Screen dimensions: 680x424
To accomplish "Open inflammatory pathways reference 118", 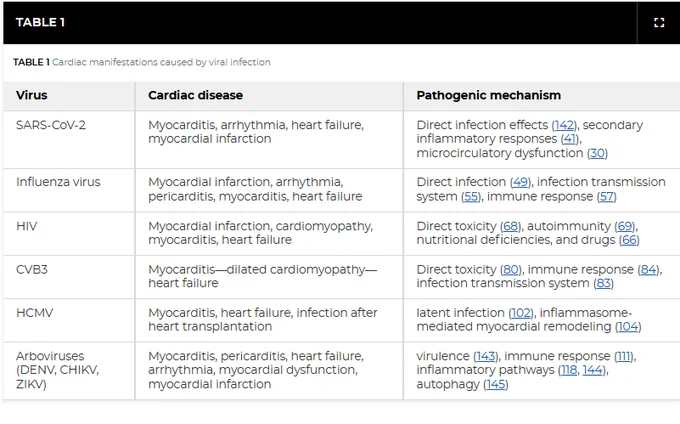I will pos(569,370).
